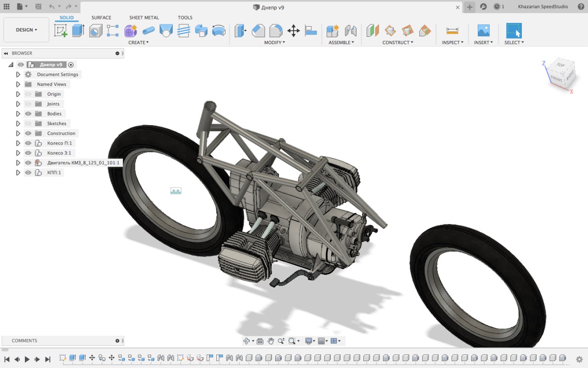
Task: Toggle visibility of Колесо П:1 component
Action: [28, 143]
